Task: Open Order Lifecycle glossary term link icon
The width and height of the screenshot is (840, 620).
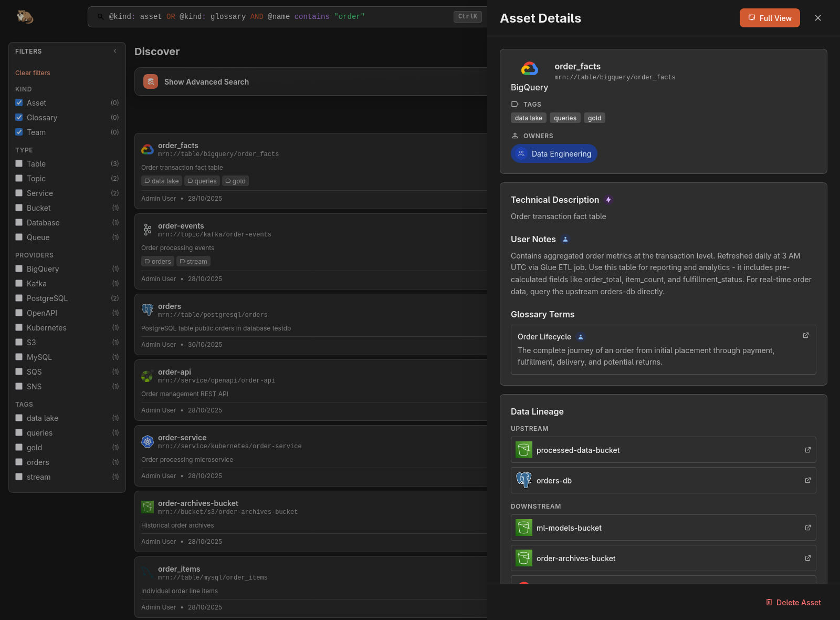Action: (805, 336)
